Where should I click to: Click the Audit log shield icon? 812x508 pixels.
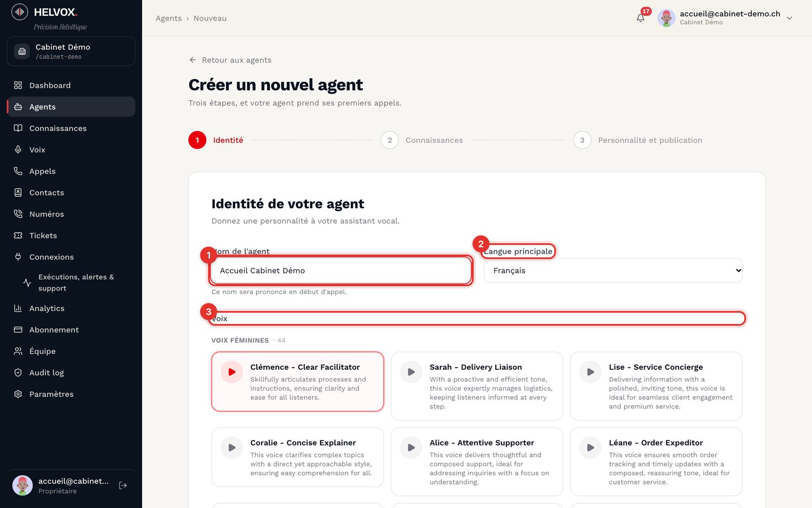click(18, 372)
